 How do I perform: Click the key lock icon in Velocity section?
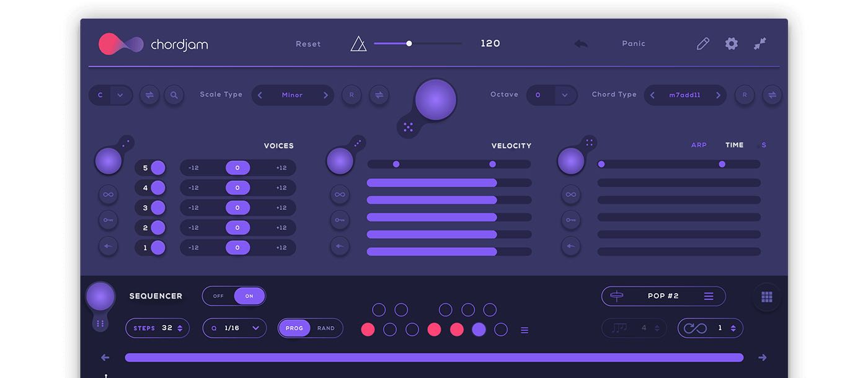[x=340, y=220]
